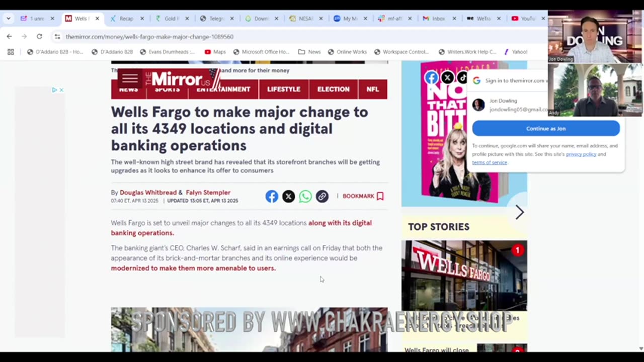Viewport: 644px width, 362px height.
Task: Open the Lifestyle nav section
Action: [x=284, y=89]
